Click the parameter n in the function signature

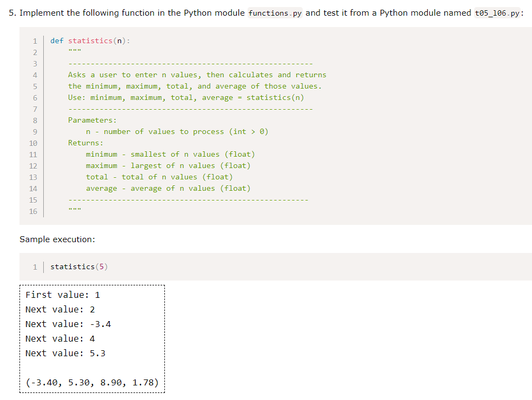pyautogui.click(x=119, y=41)
